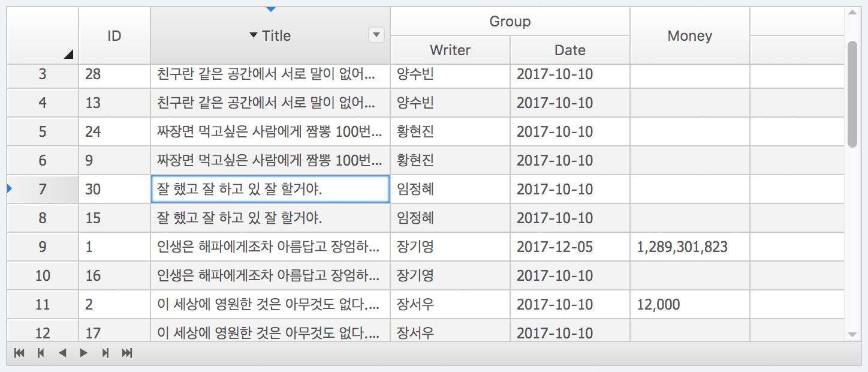Jump to the last page of records
The width and height of the screenshot is (868, 372).
coord(126,353)
